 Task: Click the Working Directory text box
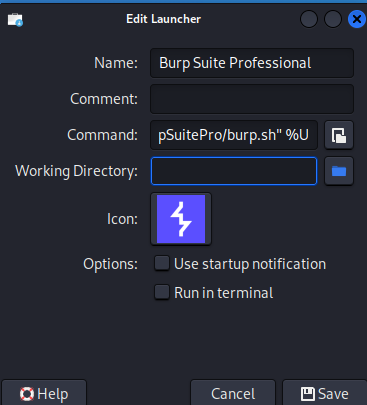[234, 171]
